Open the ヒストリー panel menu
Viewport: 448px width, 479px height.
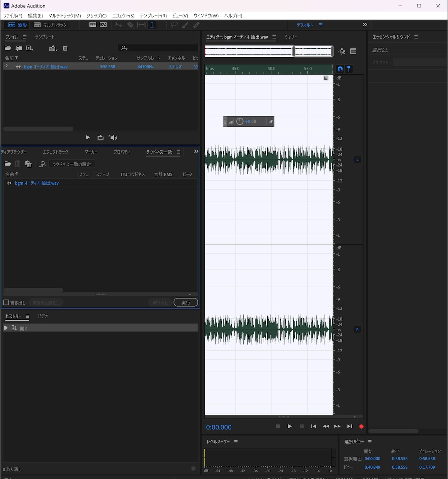(27, 316)
